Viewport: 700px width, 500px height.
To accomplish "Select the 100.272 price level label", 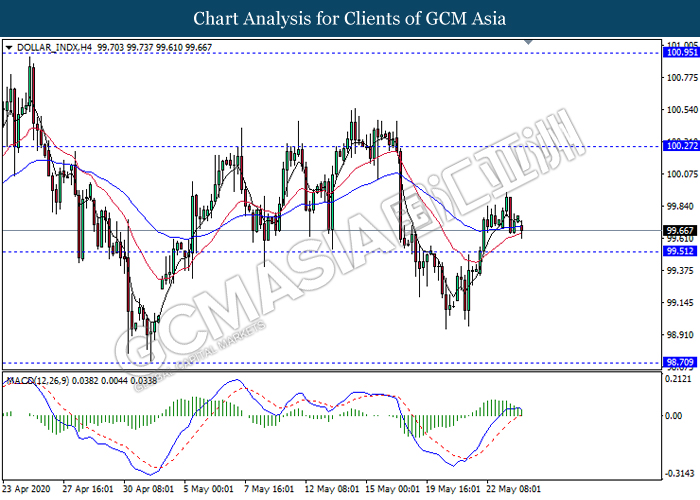I will click(x=681, y=146).
